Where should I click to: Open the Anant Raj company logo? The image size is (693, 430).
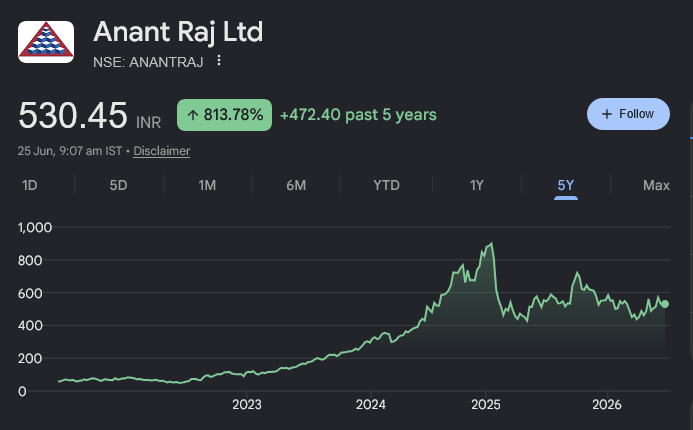tap(46, 42)
